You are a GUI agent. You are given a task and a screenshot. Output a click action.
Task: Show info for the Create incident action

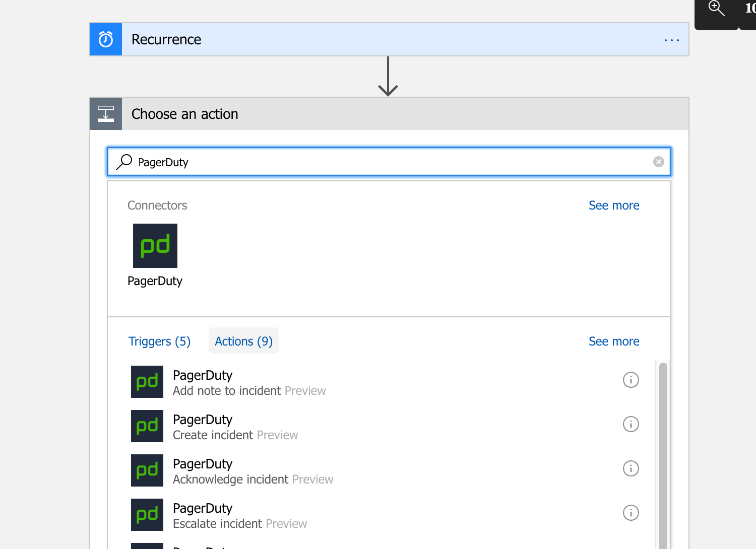point(631,424)
